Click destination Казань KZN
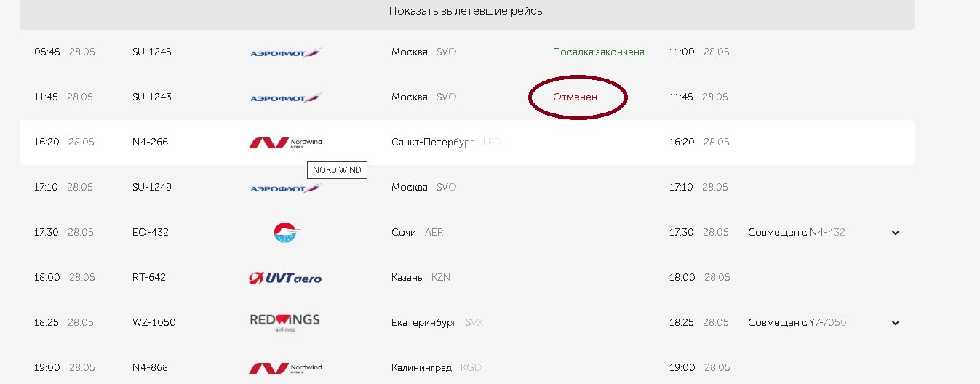980x384 pixels. tap(421, 278)
